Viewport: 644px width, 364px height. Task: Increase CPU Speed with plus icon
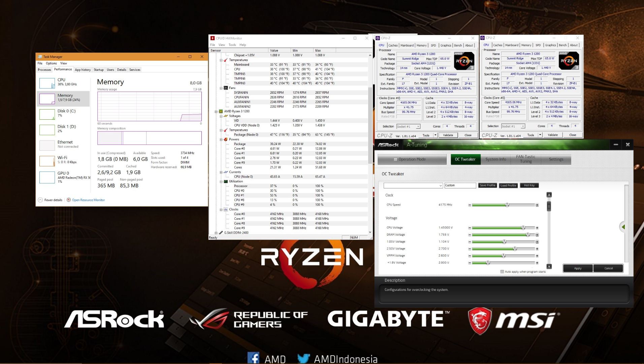[x=537, y=205]
